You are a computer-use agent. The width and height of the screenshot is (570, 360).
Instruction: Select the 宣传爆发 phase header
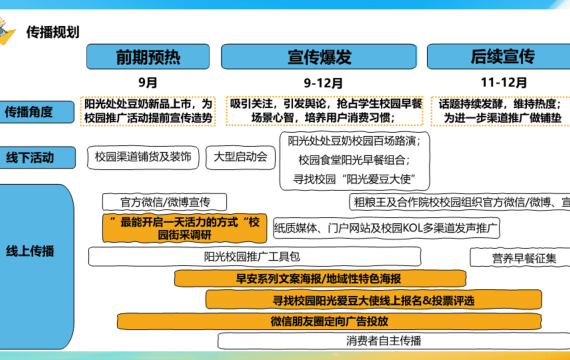click(319, 57)
